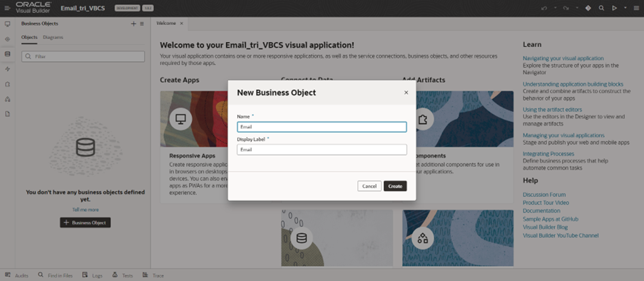Viewport: 644px width, 281px height.
Task: Click the Display Label input field
Action: (322, 150)
